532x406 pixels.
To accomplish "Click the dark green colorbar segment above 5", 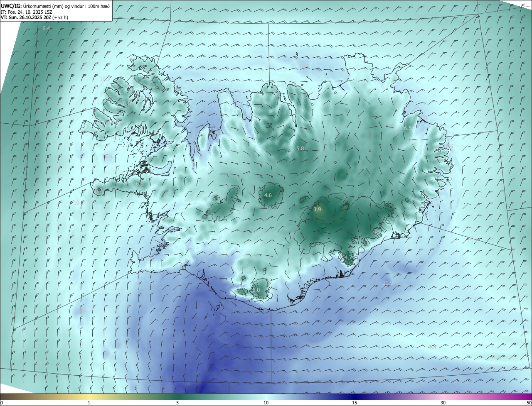I will 177,396.
